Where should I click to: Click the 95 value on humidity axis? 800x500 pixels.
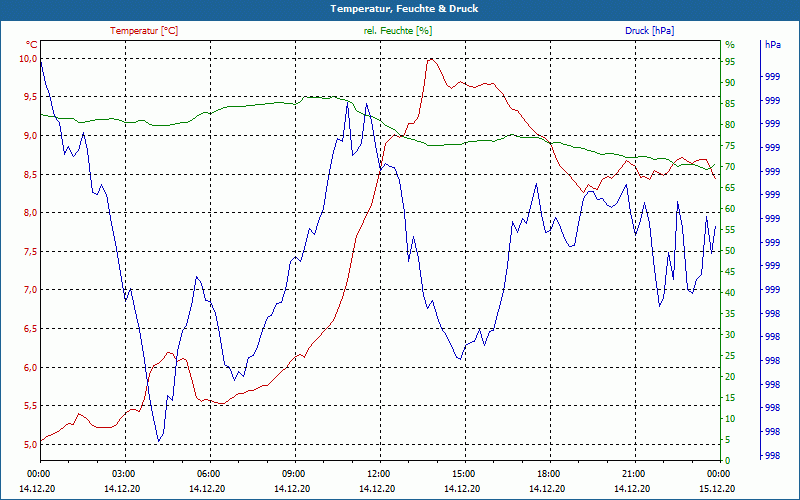click(x=730, y=62)
